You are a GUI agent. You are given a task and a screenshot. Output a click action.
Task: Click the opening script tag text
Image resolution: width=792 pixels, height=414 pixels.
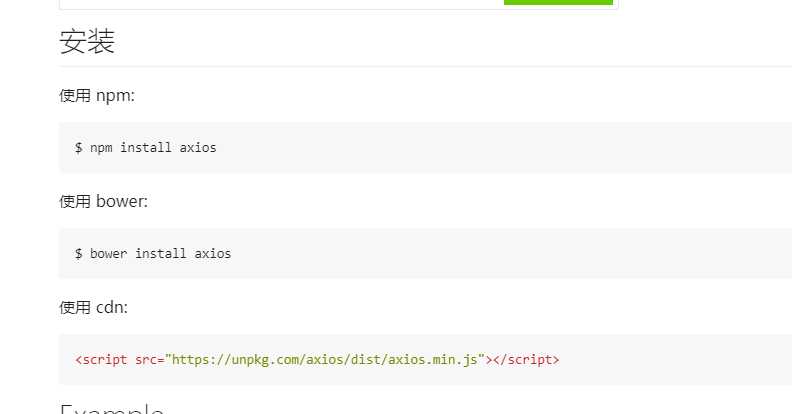[x=101, y=359]
